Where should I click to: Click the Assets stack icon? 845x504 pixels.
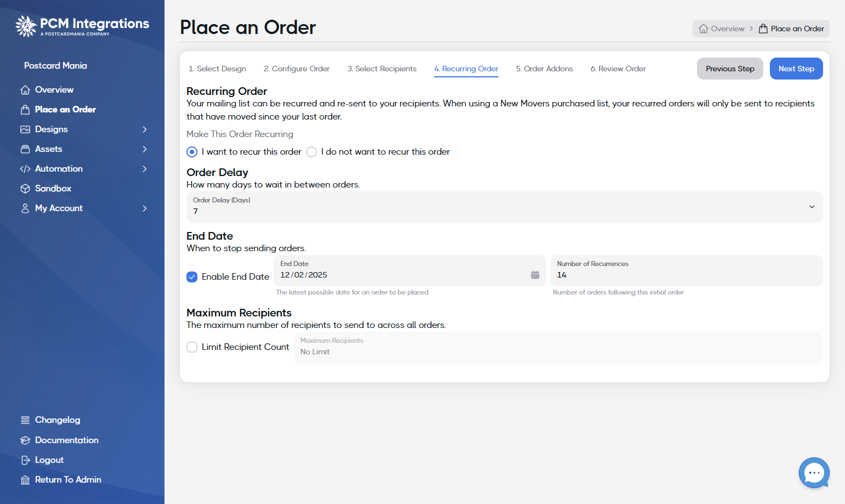[25, 149]
